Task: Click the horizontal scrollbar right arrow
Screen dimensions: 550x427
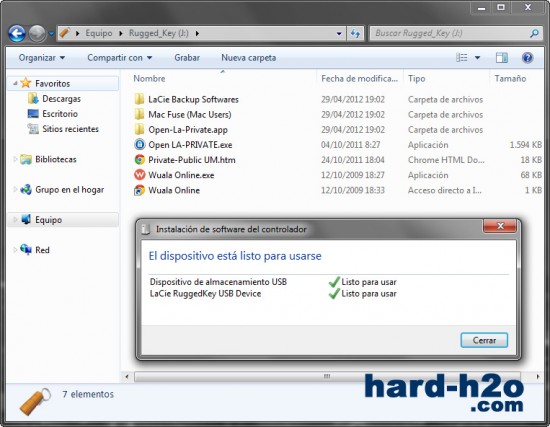Action: pos(537,376)
